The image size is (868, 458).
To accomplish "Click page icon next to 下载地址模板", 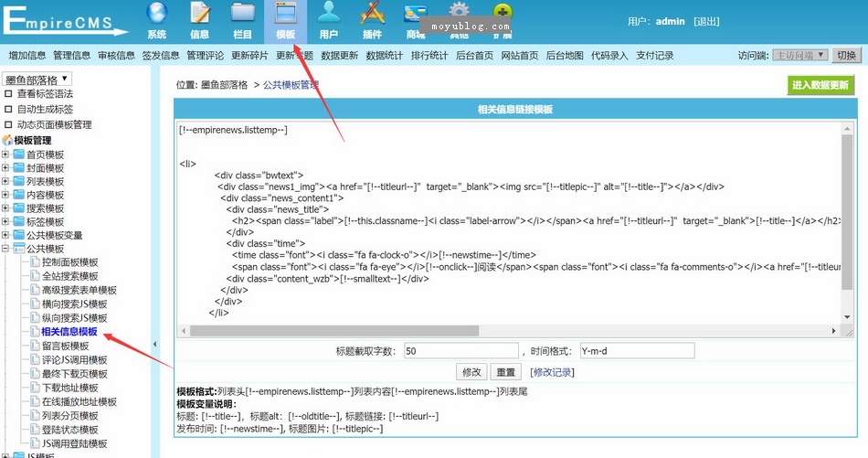I will (35, 388).
